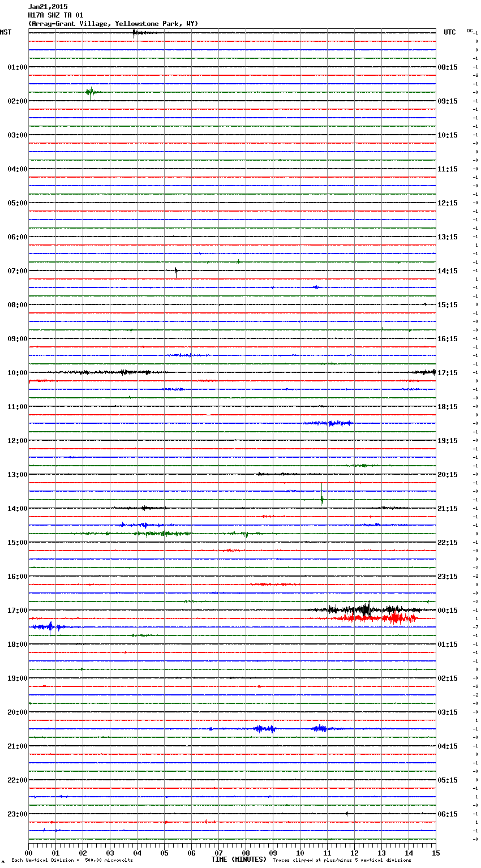Click the H17A SHZ TA 01 station label
Viewport: 481px width, 868px height.
[x=55, y=15]
